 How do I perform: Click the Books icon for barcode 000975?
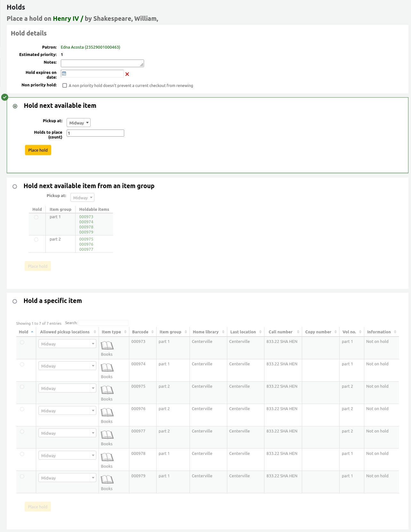pos(107,390)
